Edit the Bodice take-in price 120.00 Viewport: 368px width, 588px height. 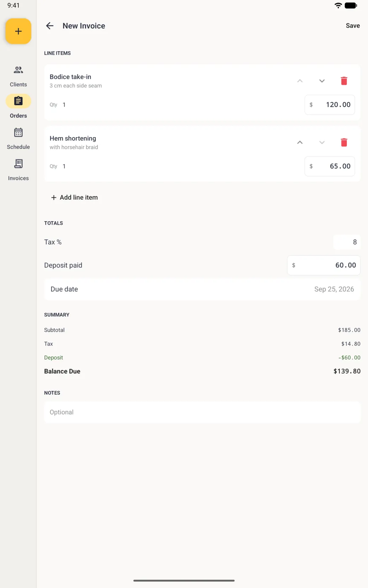(x=330, y=105)
